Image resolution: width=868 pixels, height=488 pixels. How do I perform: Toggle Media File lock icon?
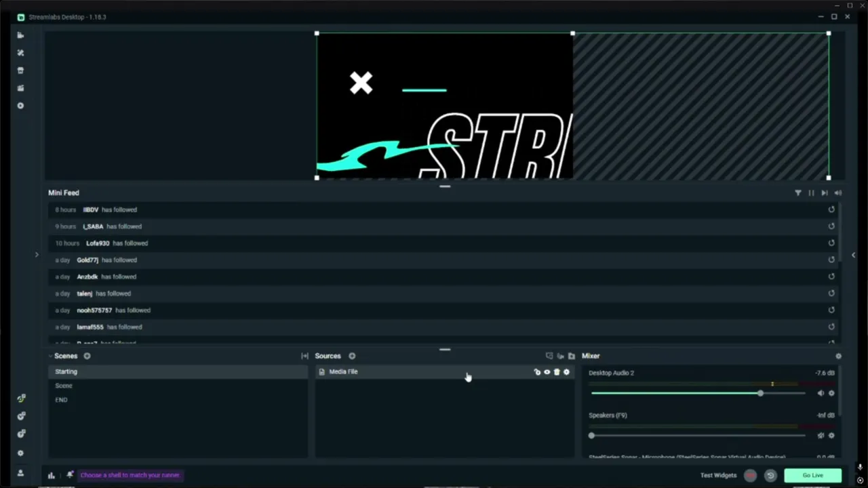point(537,372)
